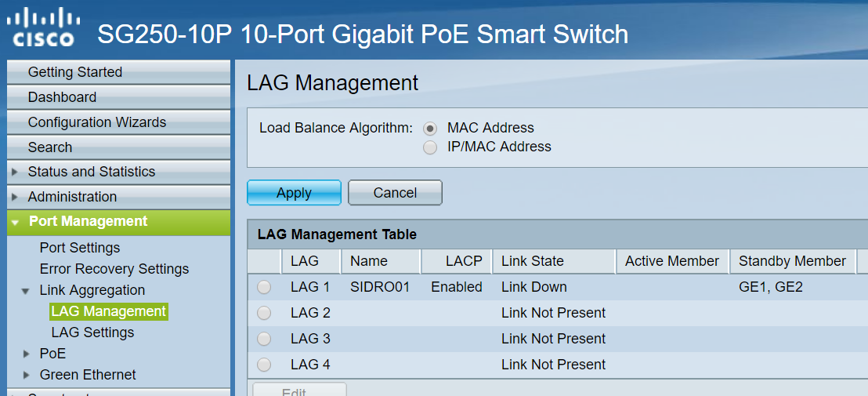Click the LAG Management page heading
Viewport: 868px width, 396px height.
pos(332,84)
